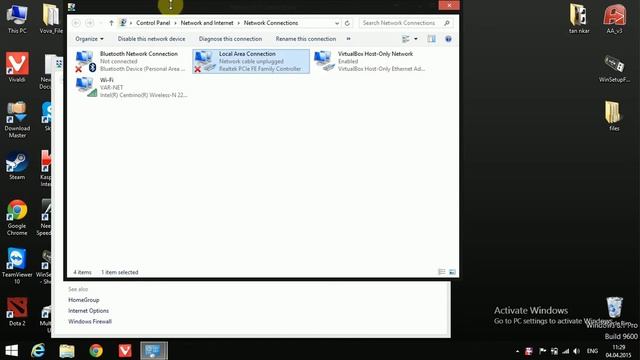This screenshot has height=360, width=640.
Task: Click the Network Connections breadcrumb
Action: (271, 23)
